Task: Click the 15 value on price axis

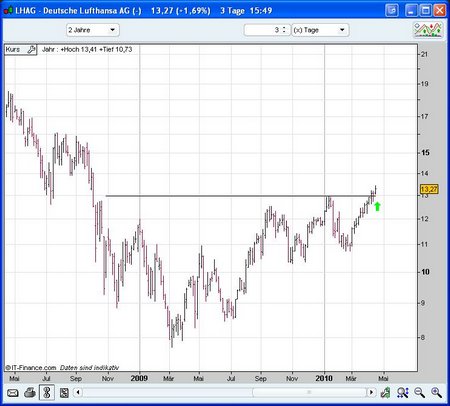Action: (425, 153)
